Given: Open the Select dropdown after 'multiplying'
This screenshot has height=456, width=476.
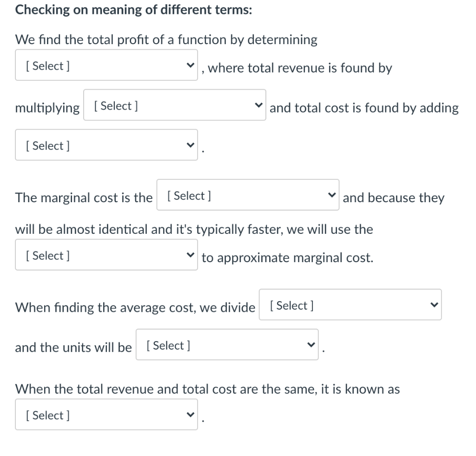Looking at the screenshot, I should 175,105.
